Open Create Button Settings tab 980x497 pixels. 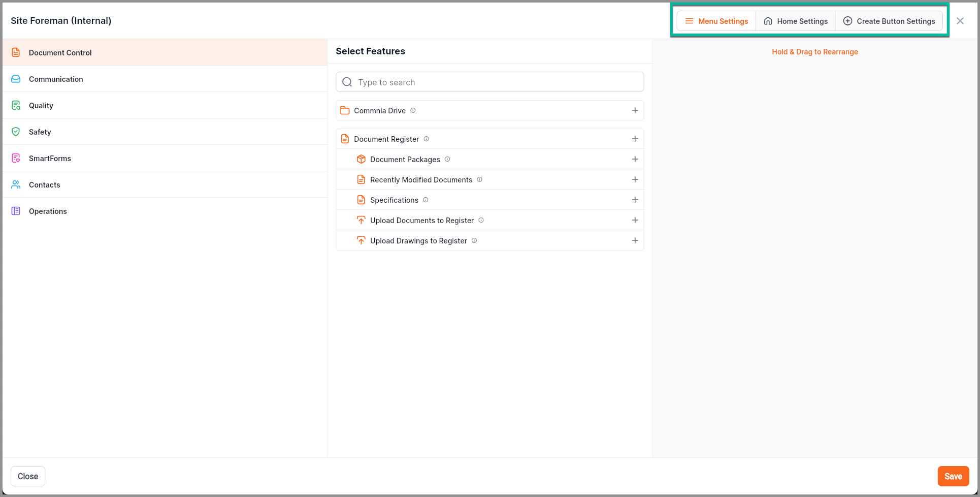tap(889, 21)
